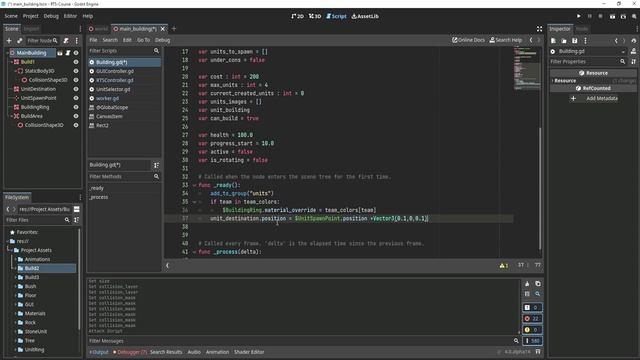This screenshot has height=360, width=640.
Task: Open Inspector property display options
Action: click(x=633, y=62)
